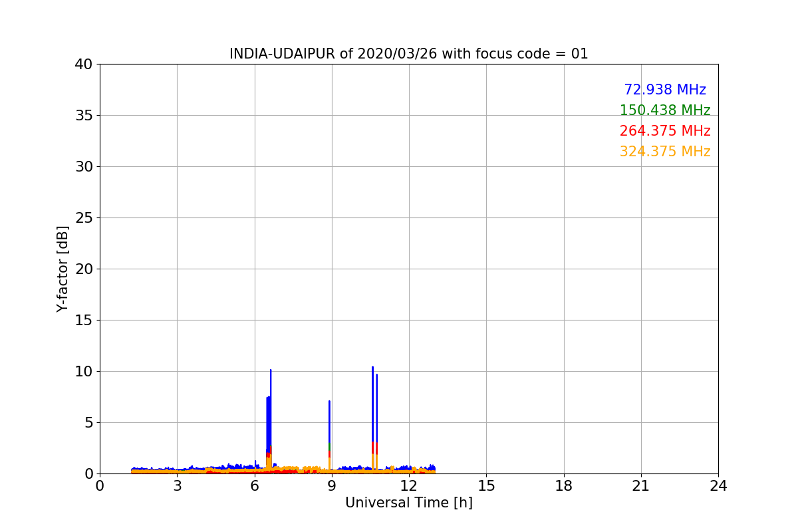The width and height of the screenshot is (798, 532).
Task: Click the x-axis tick label 18
Action: pyautogui.click(x=564, y=486)
